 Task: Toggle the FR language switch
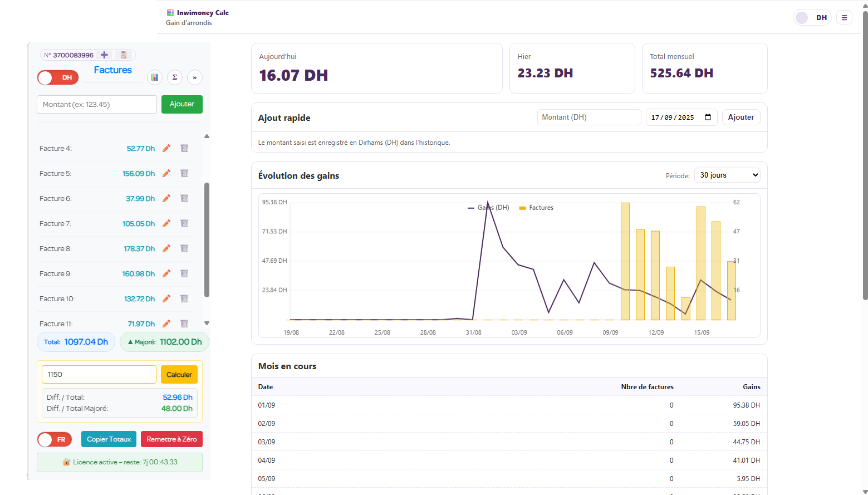pos(55,440)
